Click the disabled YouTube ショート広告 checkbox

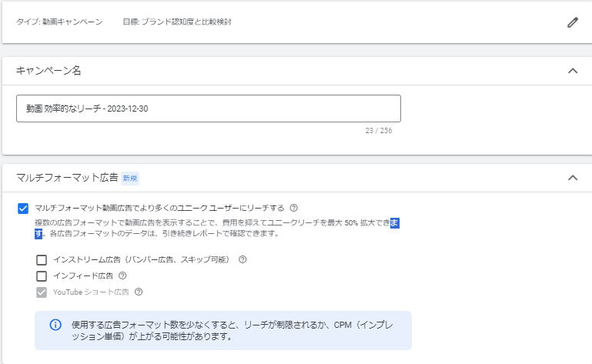(42, 292)
